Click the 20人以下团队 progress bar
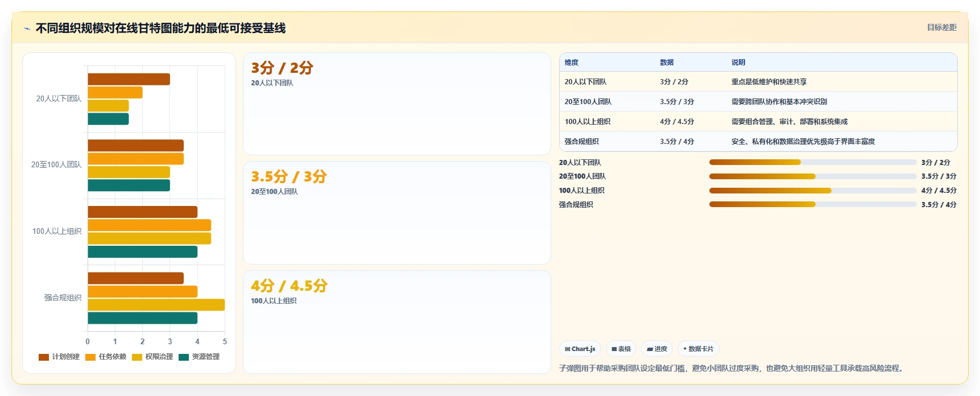Screen dimensions: 980x396 point(813,162)
